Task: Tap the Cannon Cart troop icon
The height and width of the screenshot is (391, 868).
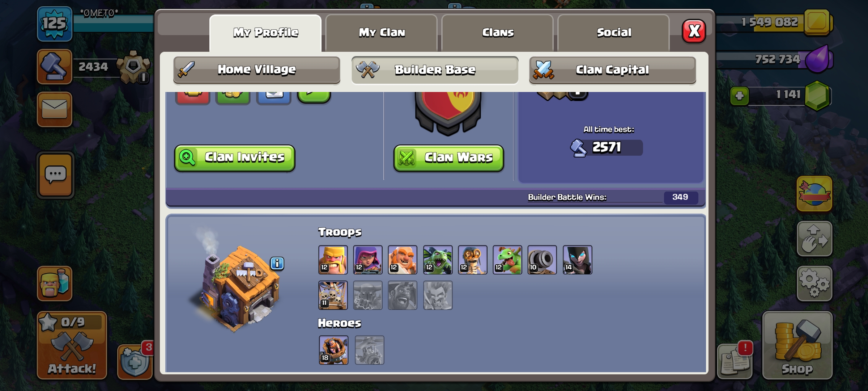Action: tap(542, 260)
